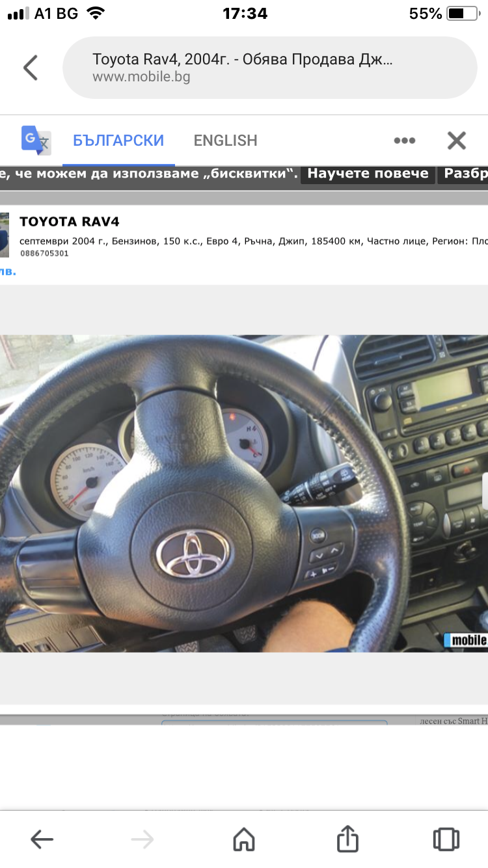This screenshot has height=868, width=488.
Task: Tap the seller thumbnail beside the title
Action: pos(4,234)
